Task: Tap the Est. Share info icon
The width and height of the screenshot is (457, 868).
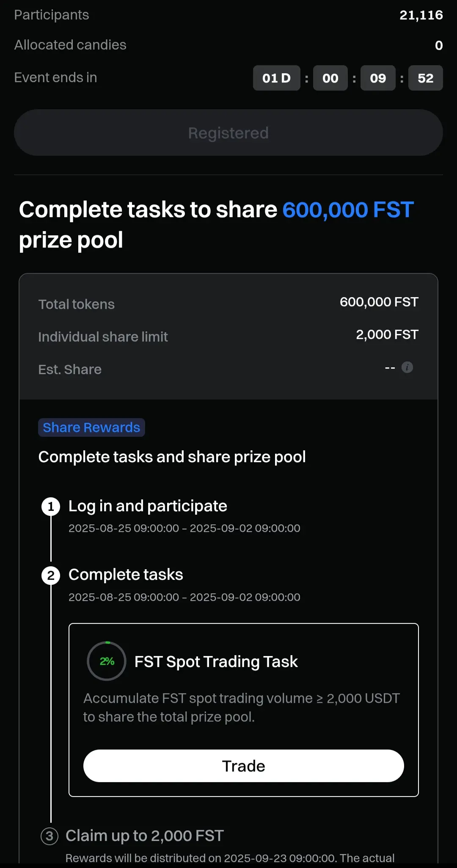Action: click(407, 367)
